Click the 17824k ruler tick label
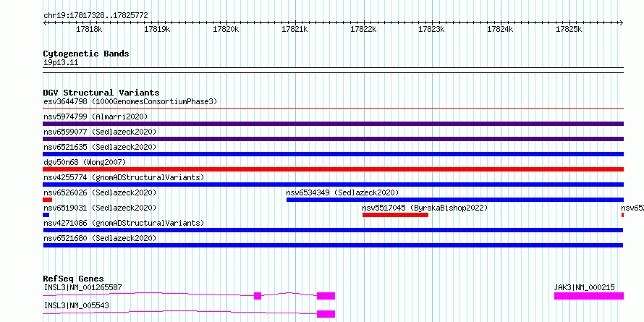Image resolution: width=644 pixels, height=322 pixels. (500, 29)
